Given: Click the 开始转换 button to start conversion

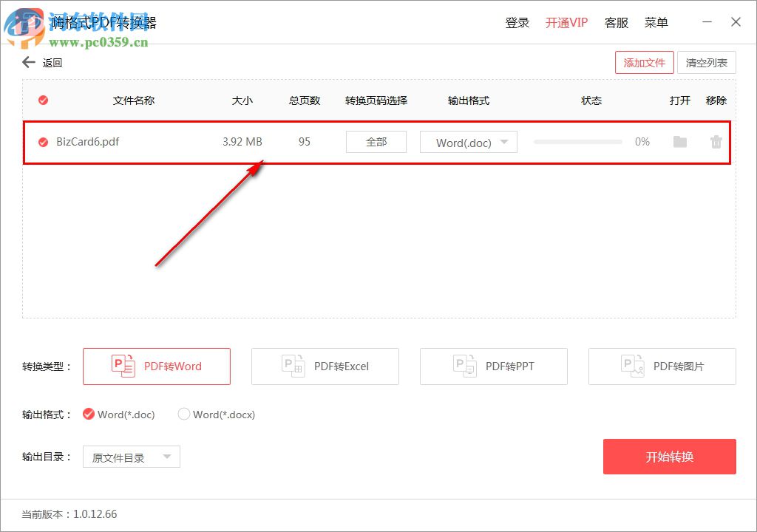Looking at the screenshot, I should pyautogui.click(x=669, y=457).
